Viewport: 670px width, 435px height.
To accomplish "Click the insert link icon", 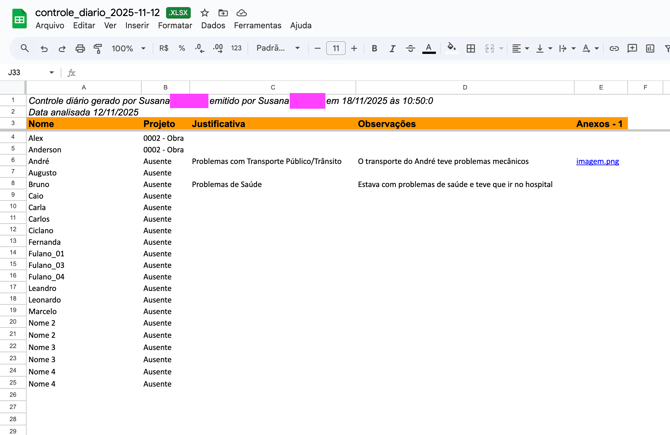I will point(614,48).
